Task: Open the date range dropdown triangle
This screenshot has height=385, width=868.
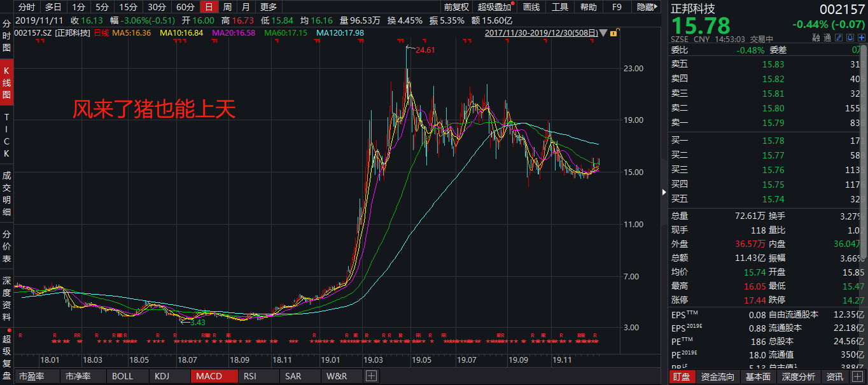Action: coord(603,33)
